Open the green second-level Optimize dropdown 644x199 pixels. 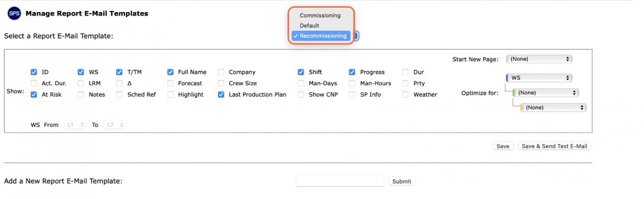[x=546, y=93]
